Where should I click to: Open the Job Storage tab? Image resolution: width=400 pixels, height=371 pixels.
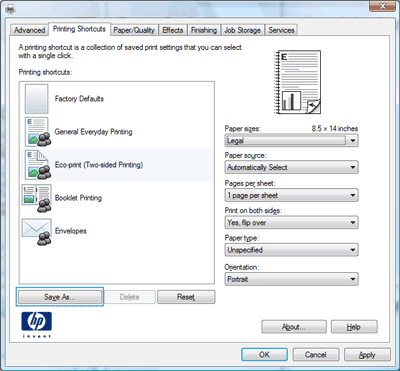[242, 30]
